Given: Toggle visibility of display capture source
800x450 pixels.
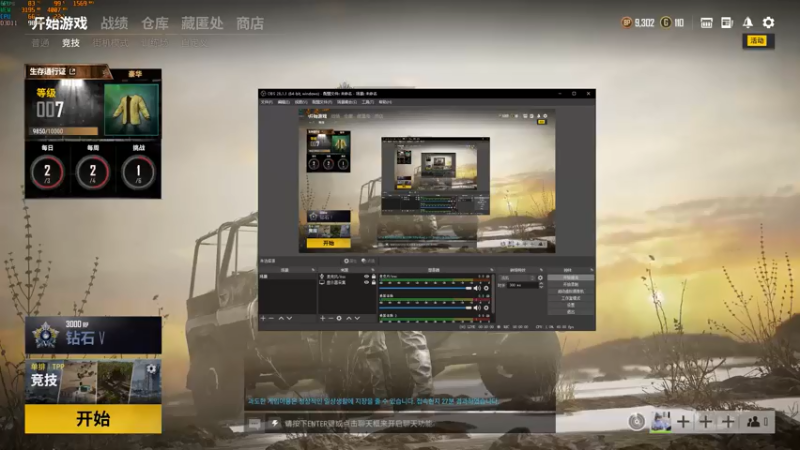Looking at the screenshot, I should pyautogui.click(x=366, y=282).
